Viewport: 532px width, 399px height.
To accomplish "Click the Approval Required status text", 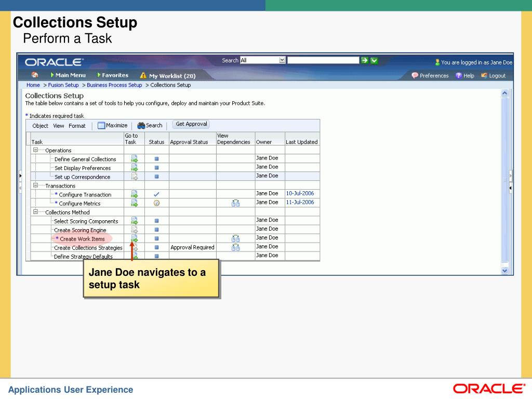I will pyautogui.click(x=192, y=247).
